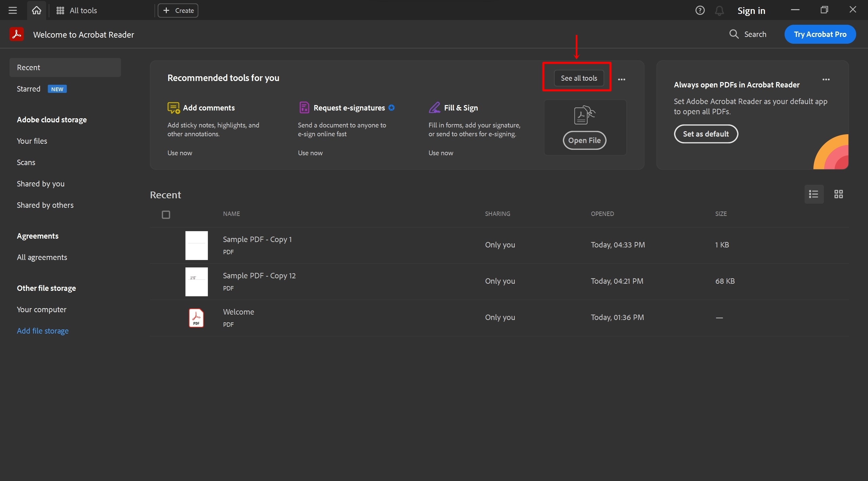Switch Recent files to grid view
The image size is (868, 481).
point(839,194)
